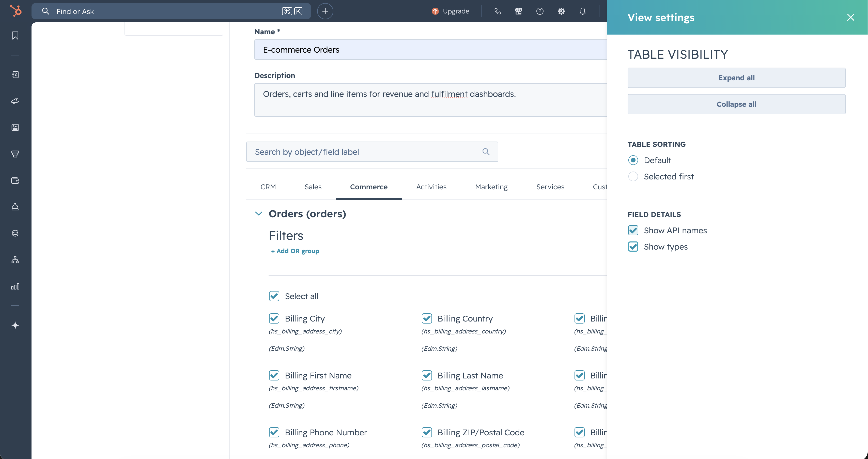The image size is (868, 459).
Task: Open the Notifications bell icon
Action: click(583, 11)
